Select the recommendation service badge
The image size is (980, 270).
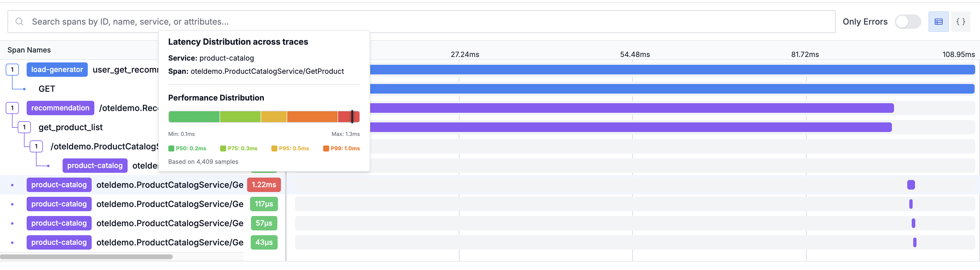tap(60, 108)
